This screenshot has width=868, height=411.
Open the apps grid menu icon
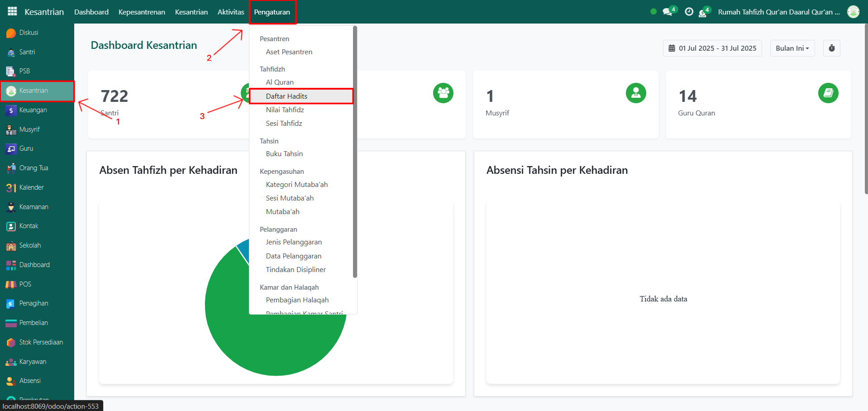click(x=12, y=11)
